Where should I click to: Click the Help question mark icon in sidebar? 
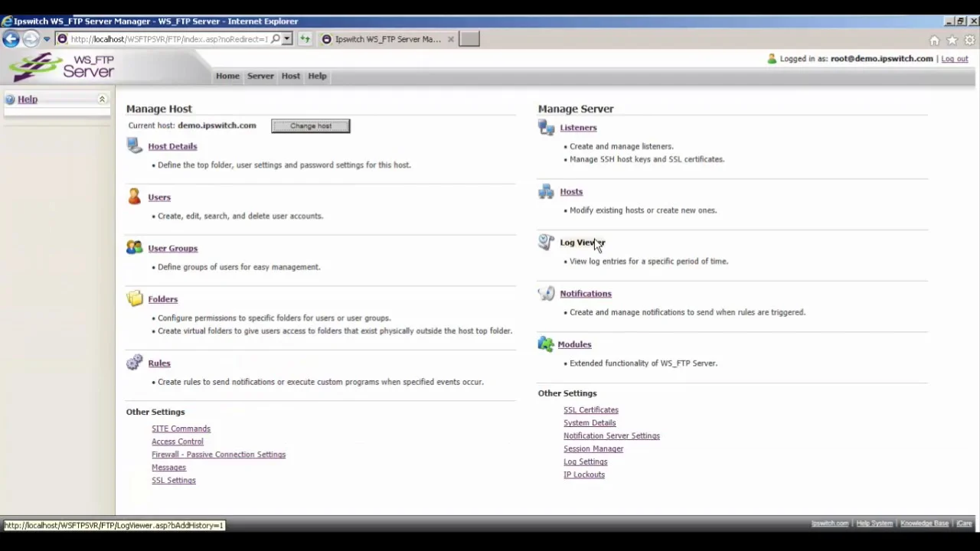click(x=10, y=99)
